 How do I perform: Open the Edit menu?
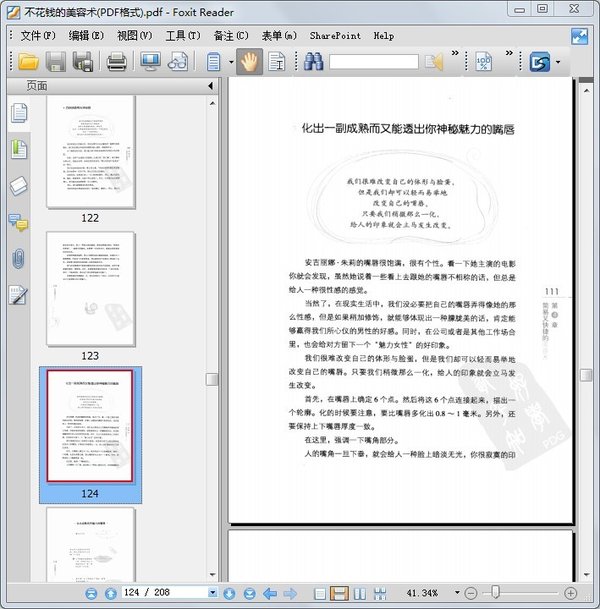(x=86, y=36)
